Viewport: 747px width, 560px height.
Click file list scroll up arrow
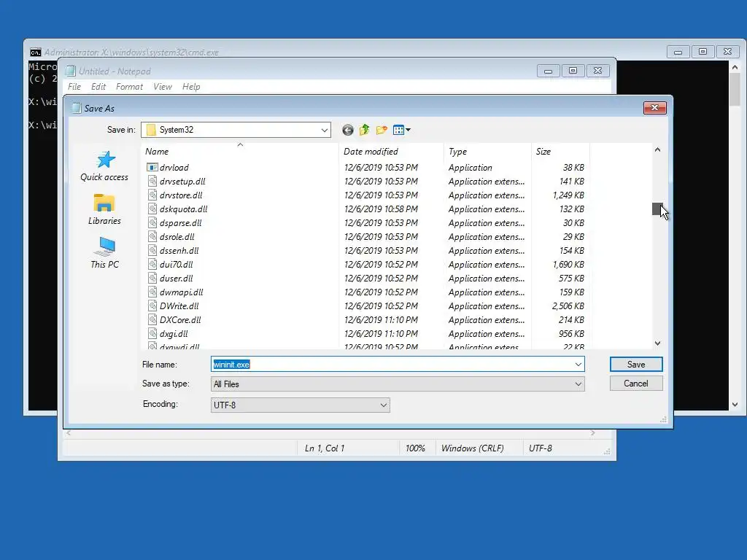657,149
